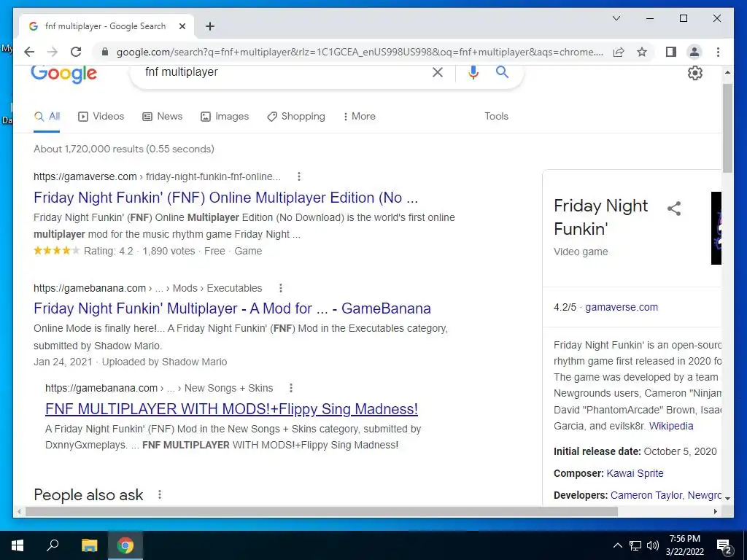Submit search with magnifier icon

(x=502, y=72)
